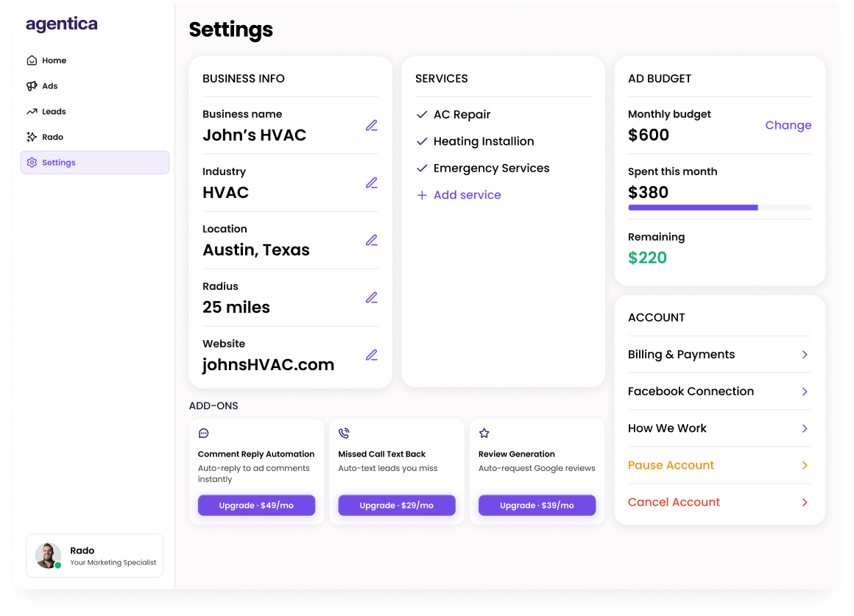
Task: Click the Radius edit pencil icon
Action: (x=372, y=298)
